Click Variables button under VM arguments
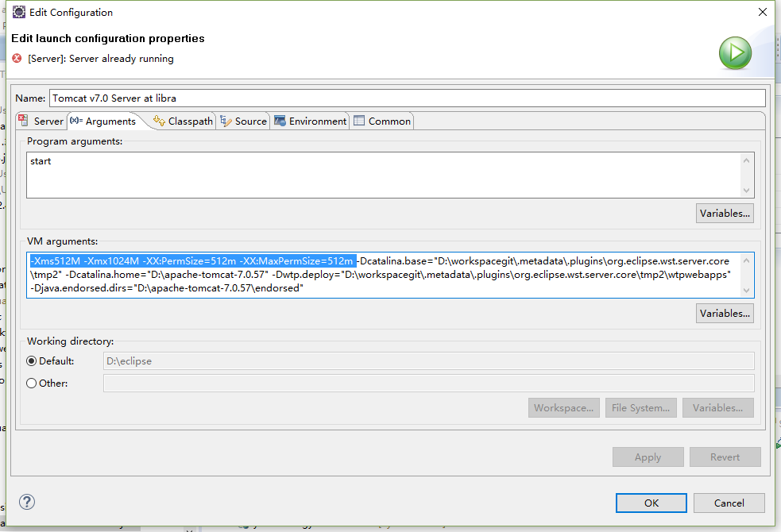 coord(725,313)
